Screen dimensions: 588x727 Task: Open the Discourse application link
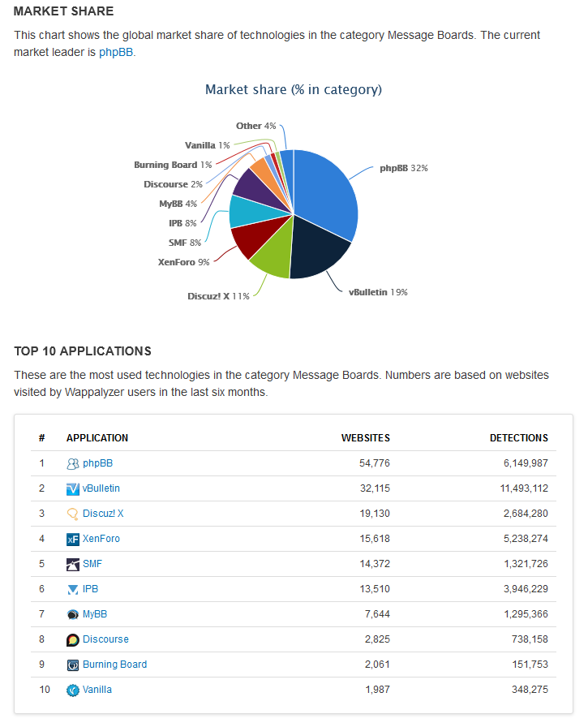click(x=105, y=639)
